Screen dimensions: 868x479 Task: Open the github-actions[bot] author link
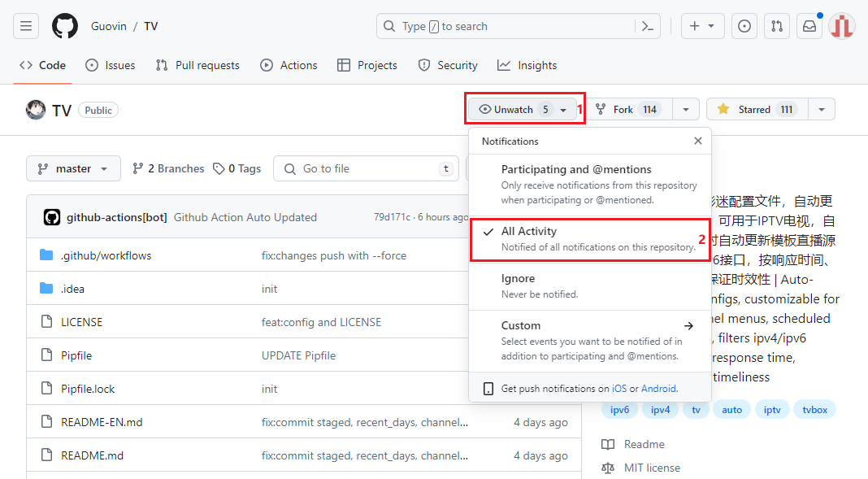tap(116, 217)
